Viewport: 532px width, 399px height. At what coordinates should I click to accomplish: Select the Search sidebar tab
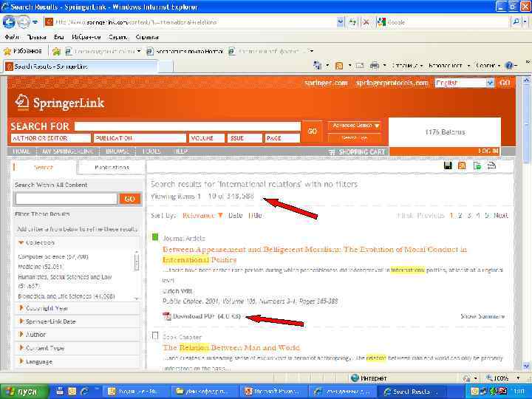click(x=44, y=167)
